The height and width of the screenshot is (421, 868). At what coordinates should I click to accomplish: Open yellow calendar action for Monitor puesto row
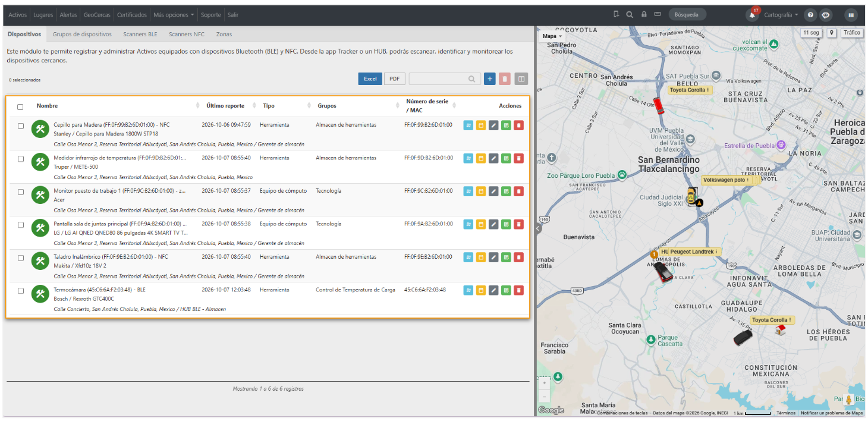481,191
